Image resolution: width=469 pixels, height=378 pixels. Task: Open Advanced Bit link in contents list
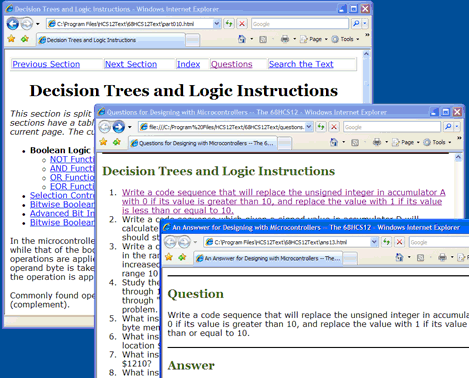click(x=62, y=213)
